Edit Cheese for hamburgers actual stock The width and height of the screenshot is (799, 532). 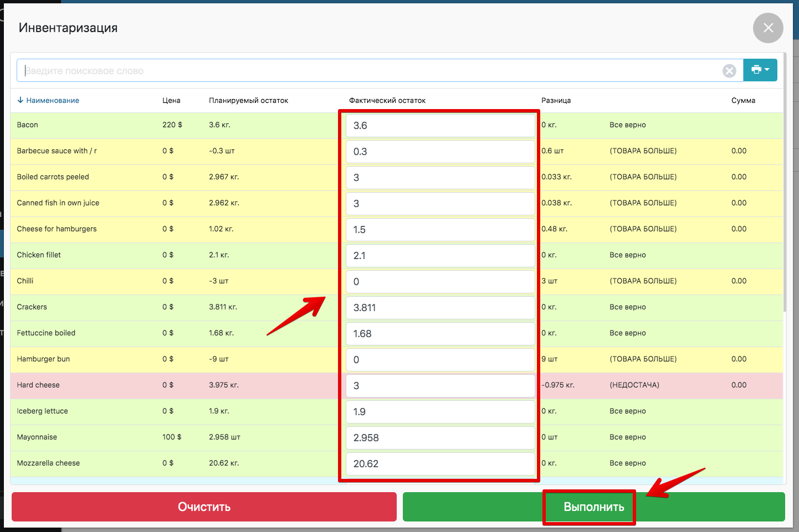440,230
